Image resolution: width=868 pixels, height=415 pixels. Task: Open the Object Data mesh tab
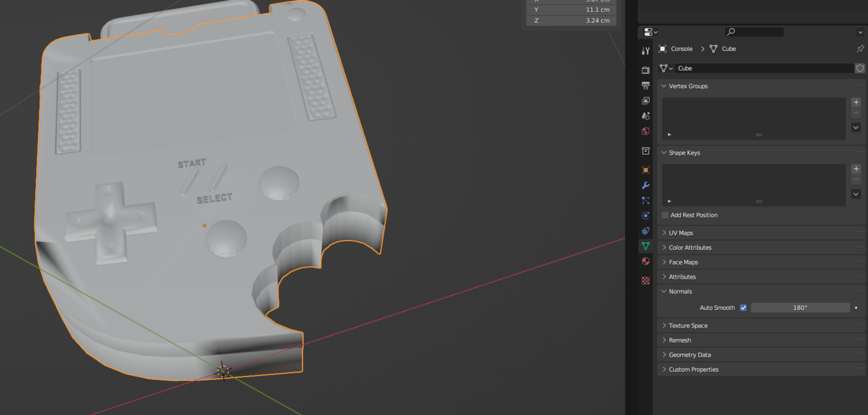tap(646, 246)
